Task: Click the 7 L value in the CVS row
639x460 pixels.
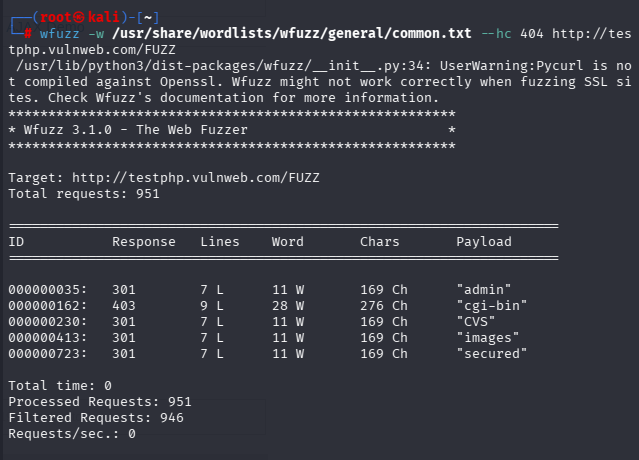Action: (212, 322)
